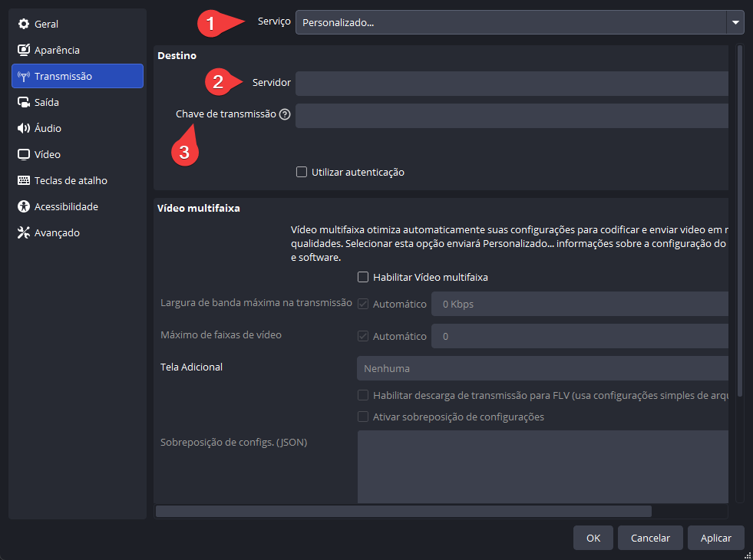Image resolution: width=753 pixels, height=560 pixels.
Task: Click the Aparência icon in sidebar
Action: (x=23, y=51)
